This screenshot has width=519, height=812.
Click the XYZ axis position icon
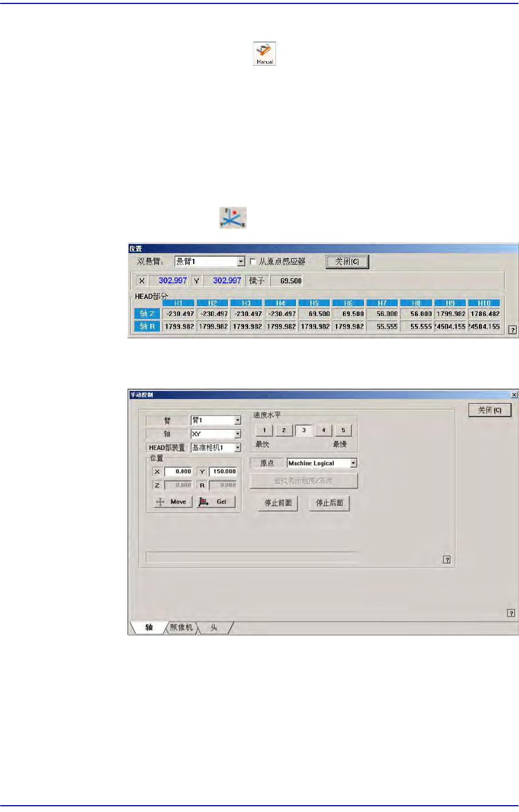[x=233, y=218]
